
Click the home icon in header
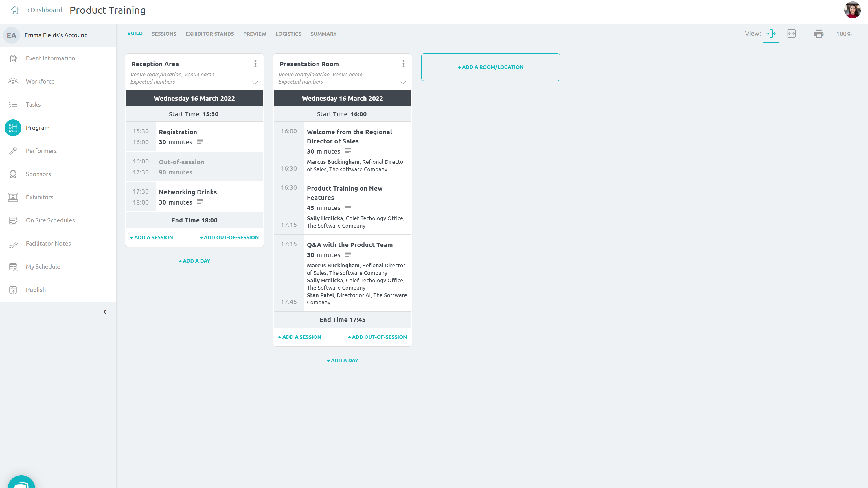pos(14,10)
